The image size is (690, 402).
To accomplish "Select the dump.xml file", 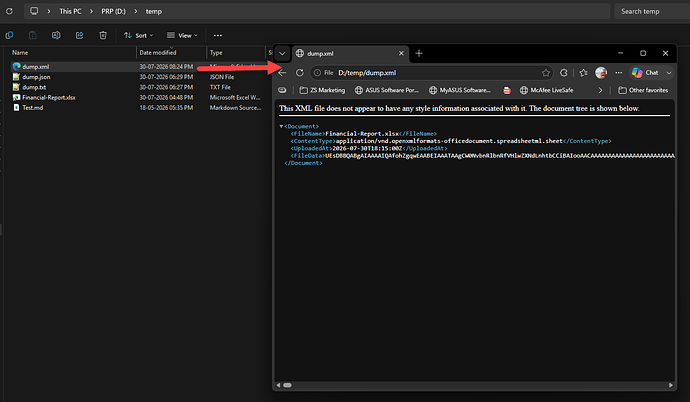I will click(x=36, y=66).
